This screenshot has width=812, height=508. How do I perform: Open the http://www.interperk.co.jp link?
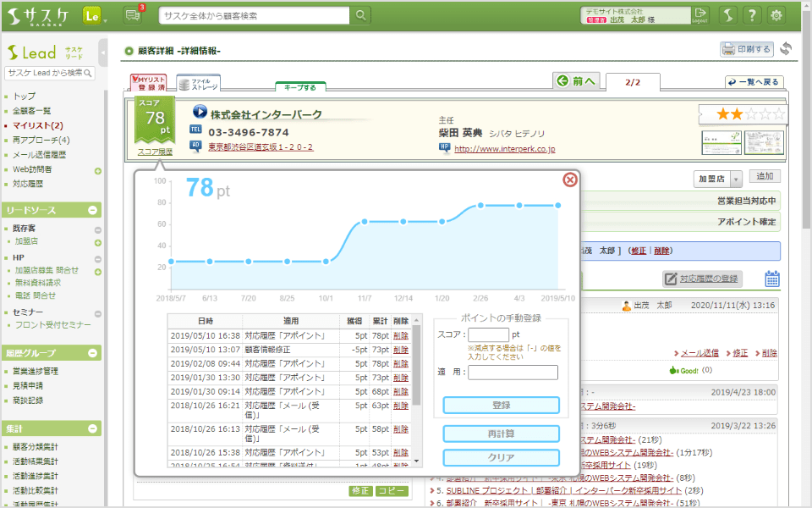tap(504, 149)
